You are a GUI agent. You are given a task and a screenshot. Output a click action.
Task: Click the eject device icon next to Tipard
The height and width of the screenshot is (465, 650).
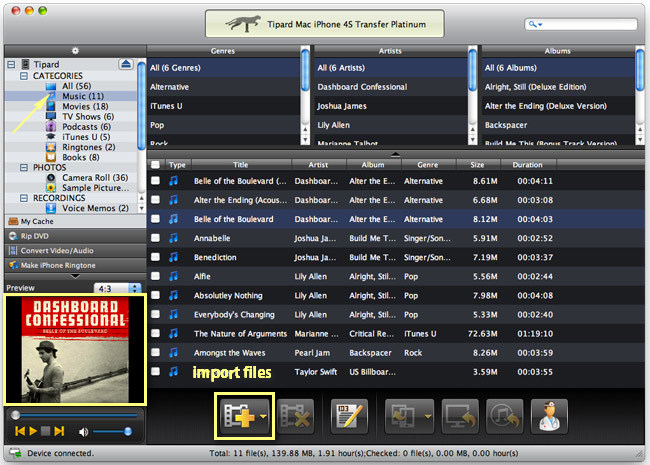coord(126,64)
